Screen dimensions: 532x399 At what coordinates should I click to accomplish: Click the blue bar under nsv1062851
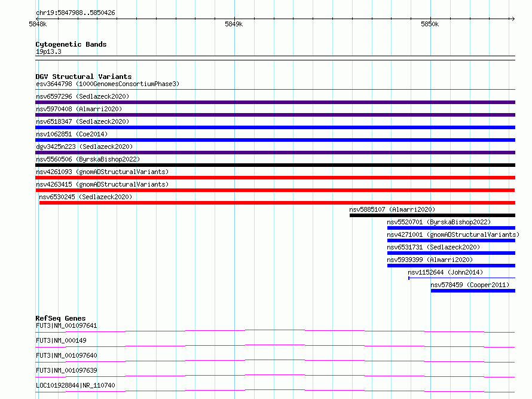275,140
